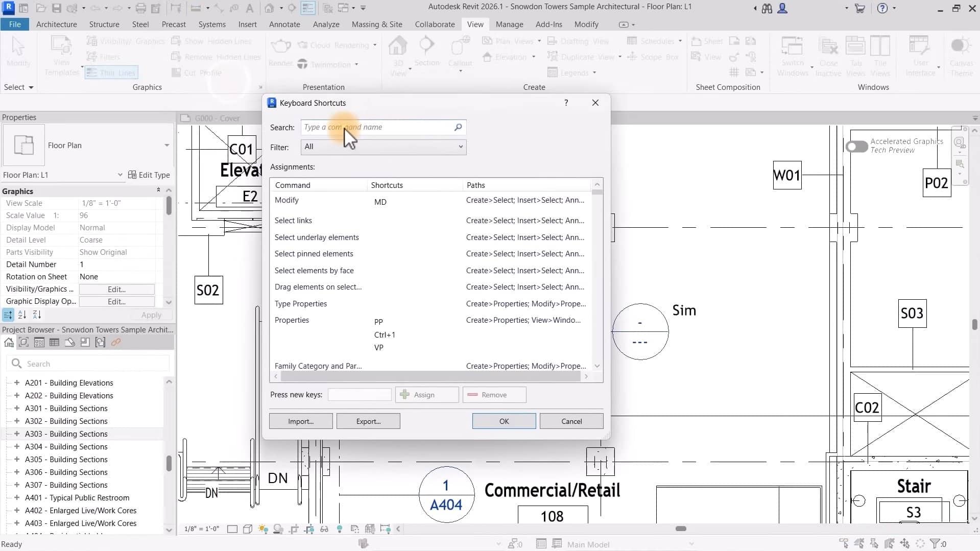Select the Views home icon in Project Browser
Screen dimensions: 980x551
coord(9,342)
